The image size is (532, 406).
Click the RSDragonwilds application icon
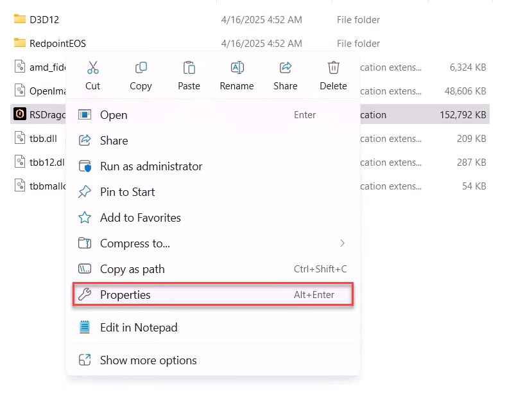(x=19, y=114)
